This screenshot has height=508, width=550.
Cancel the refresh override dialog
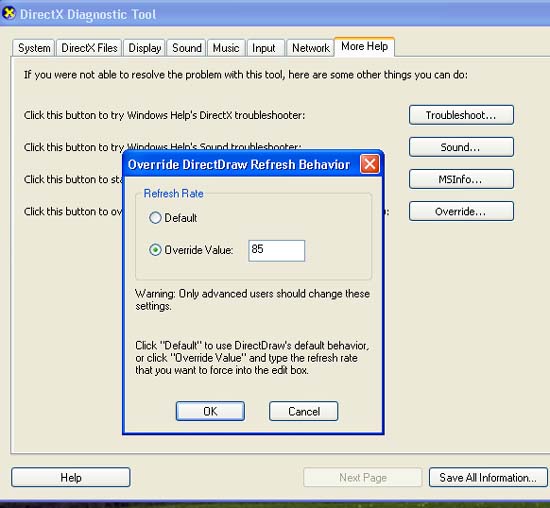coord(303,411)
